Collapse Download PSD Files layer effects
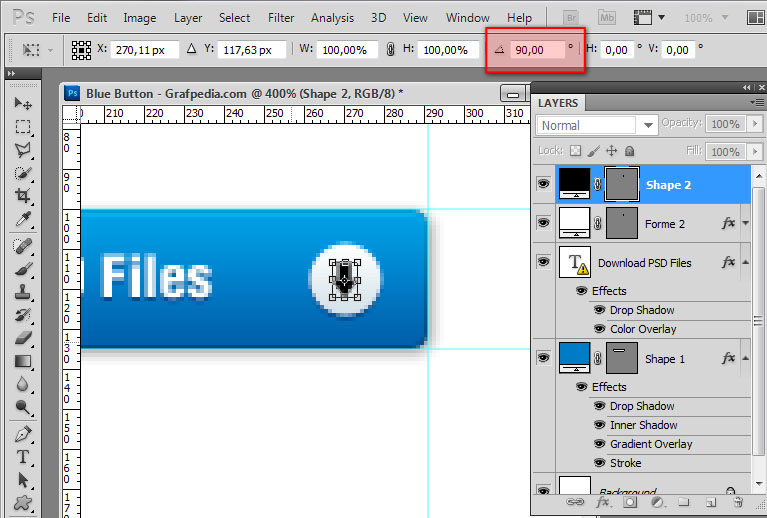Viewport: 767px width, 518px height. click(x=745, y=262)
